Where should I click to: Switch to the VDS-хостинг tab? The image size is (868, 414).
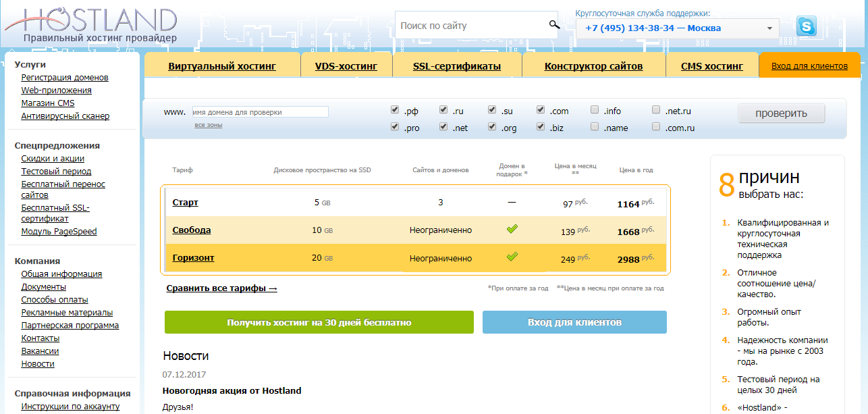(x=346, y=64)
